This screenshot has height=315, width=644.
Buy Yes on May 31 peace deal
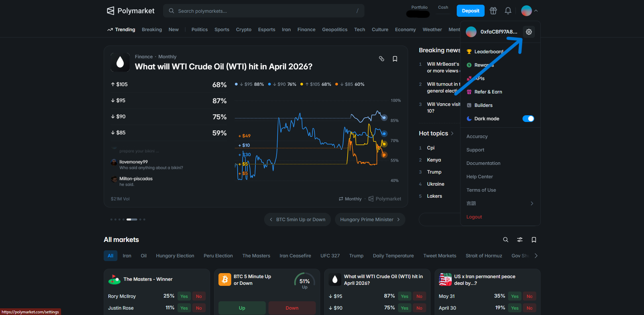[x=515, y=296]
